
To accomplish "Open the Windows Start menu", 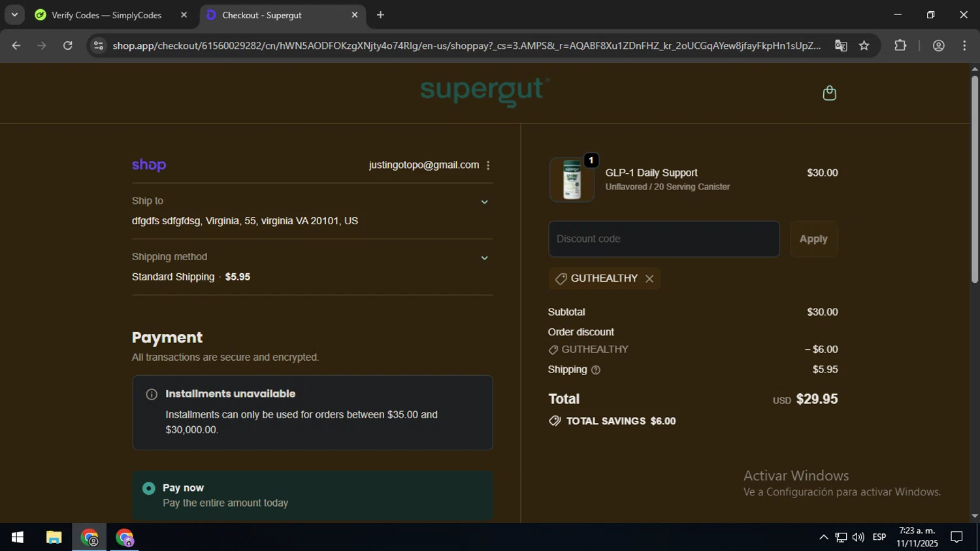I will click(18, 537).
